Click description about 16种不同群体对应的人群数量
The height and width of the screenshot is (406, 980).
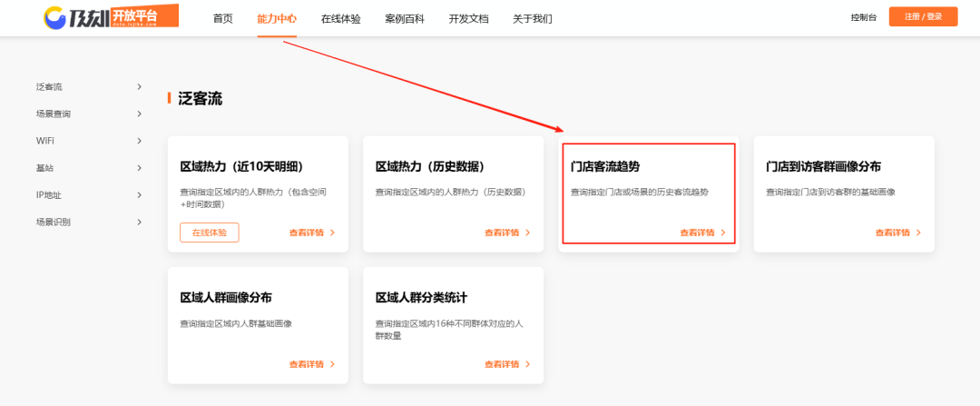[x=449, y=330]
